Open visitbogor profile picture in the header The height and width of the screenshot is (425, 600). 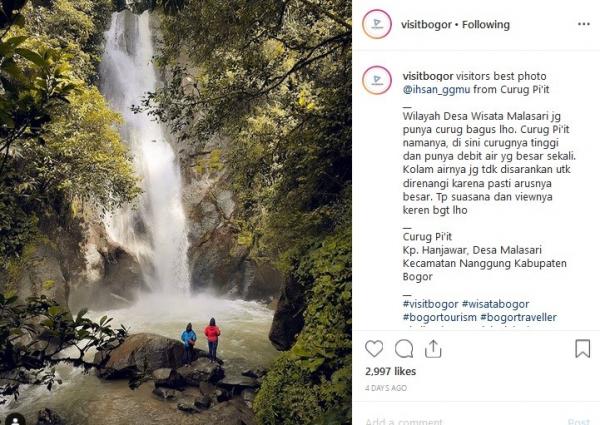(x=377, y=24)
